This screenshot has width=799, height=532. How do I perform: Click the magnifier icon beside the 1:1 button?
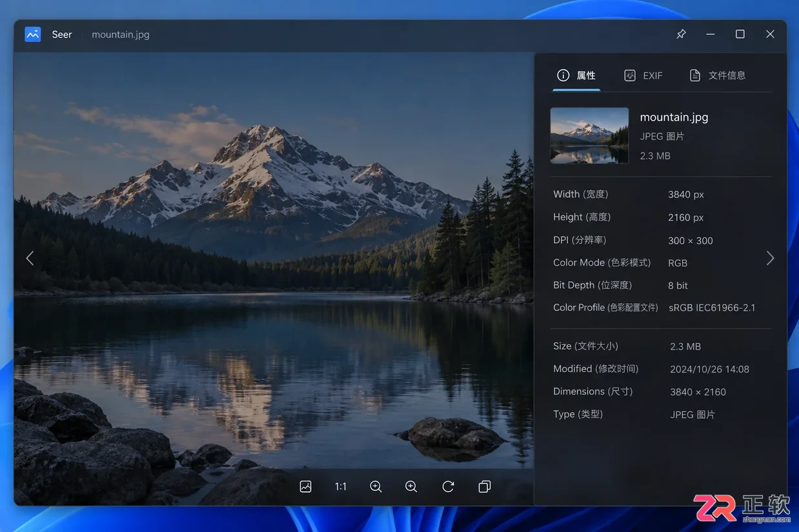coord(376,487)
